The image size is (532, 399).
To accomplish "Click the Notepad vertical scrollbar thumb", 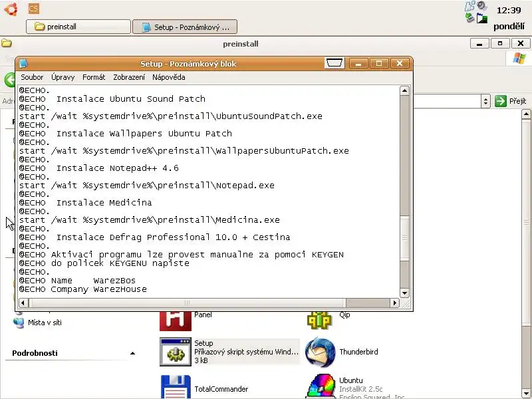I will point(404,238).
